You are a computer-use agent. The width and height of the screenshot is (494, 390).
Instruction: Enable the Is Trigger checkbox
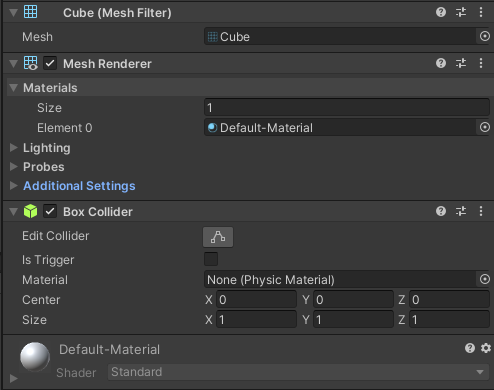pos(211,259)
